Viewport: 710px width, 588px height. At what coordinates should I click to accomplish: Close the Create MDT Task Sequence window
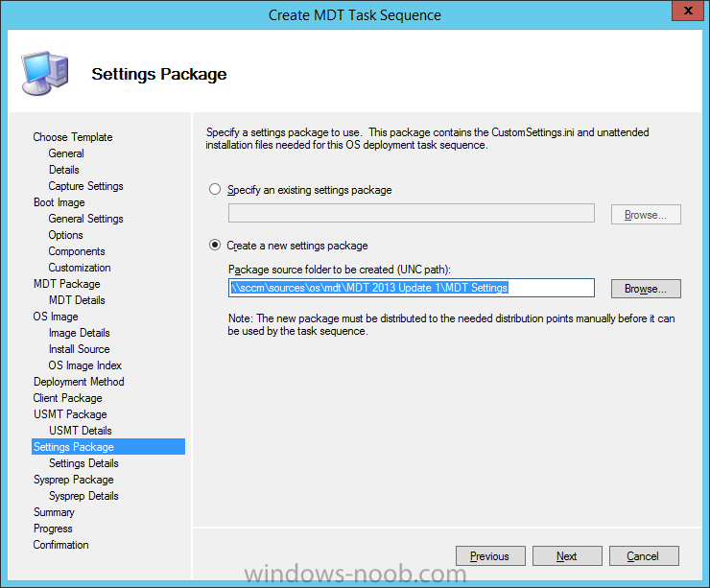point(687,11)
